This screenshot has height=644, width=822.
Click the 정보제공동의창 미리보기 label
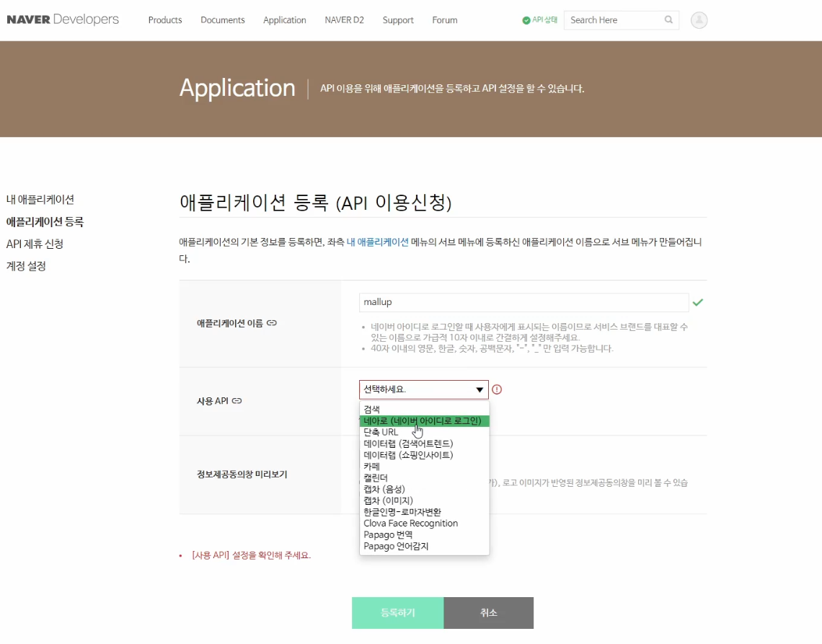click(x=242, y=475)
